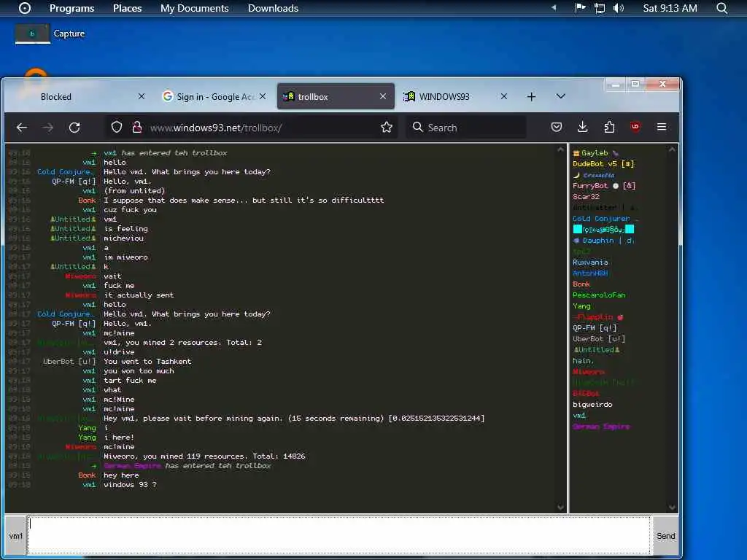Image resolution: width=747 pixels, height=560 pixels.
Task: Open the volume speaker icon
Action: (x=619, y=8)
